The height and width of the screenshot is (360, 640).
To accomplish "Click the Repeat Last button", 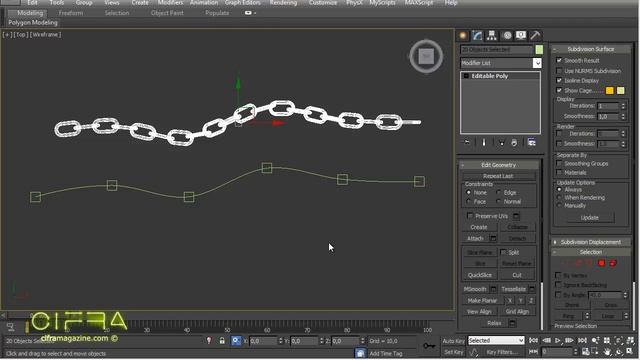I will [498, 176].
